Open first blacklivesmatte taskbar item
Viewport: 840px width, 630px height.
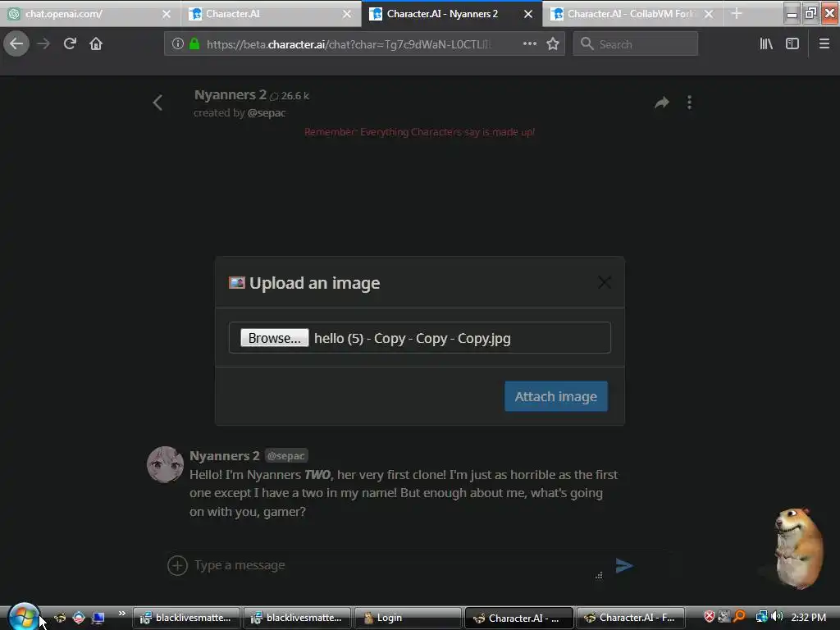click(186, 618)
